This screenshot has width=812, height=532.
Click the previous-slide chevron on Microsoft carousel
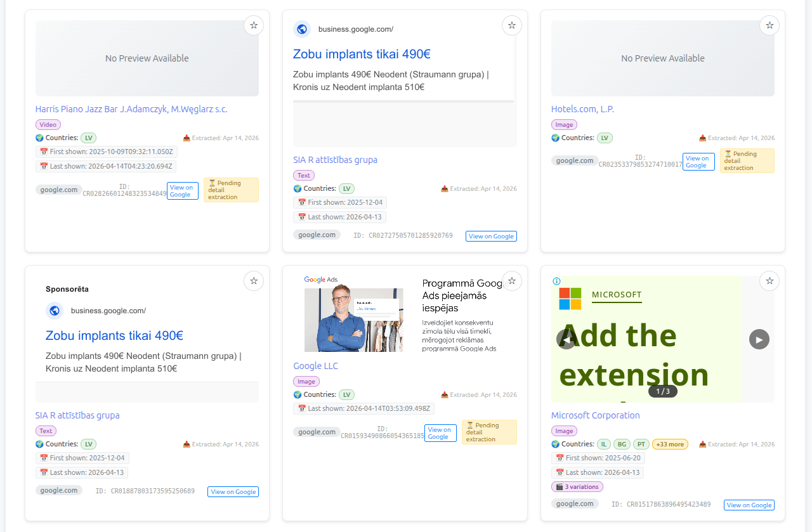(565, 339)
